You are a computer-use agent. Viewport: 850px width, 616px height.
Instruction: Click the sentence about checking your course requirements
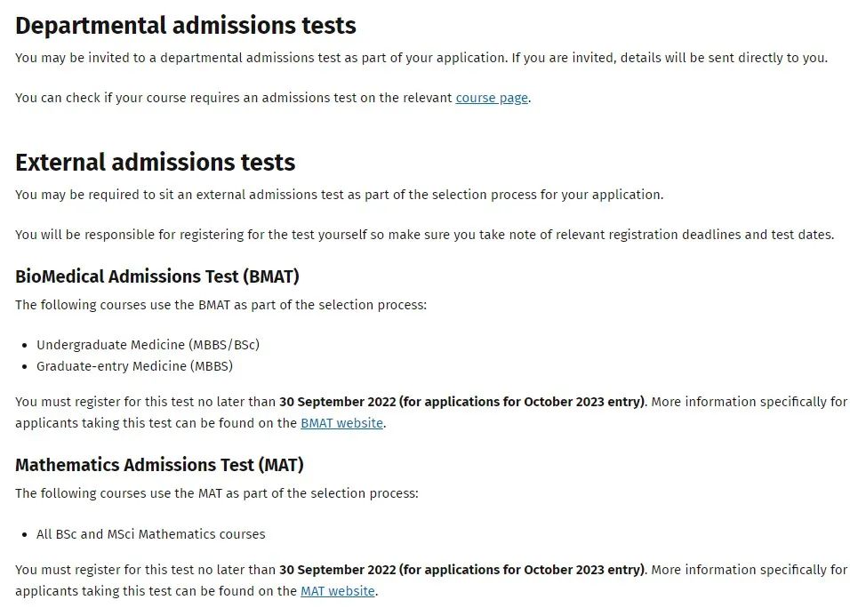[273, 98]
